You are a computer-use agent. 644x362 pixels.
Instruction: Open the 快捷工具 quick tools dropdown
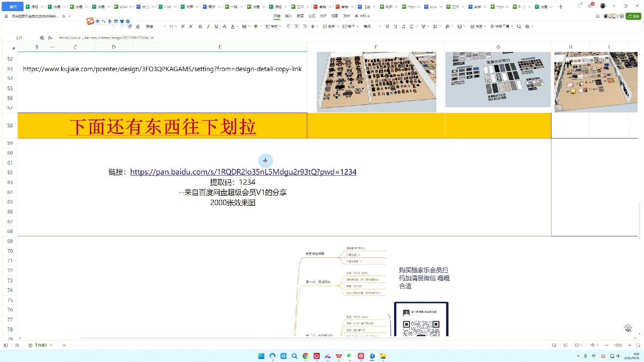pos(502,26)
